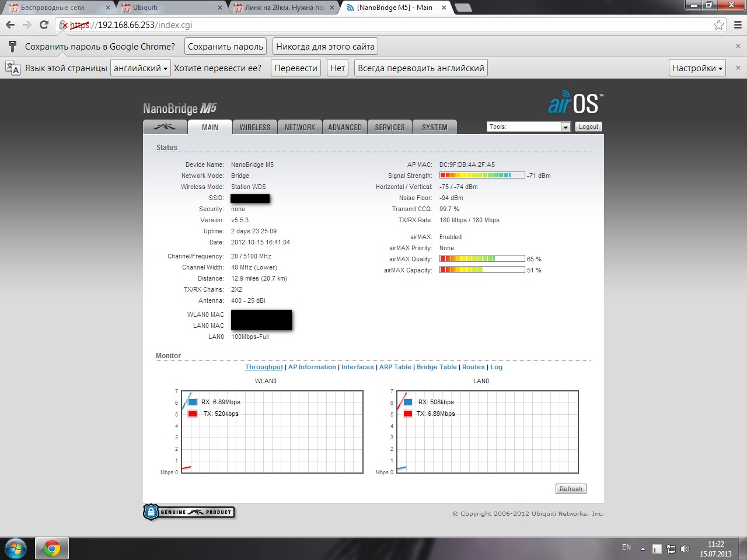
Task: Open the Windows Start button
Action: point(16,549)
